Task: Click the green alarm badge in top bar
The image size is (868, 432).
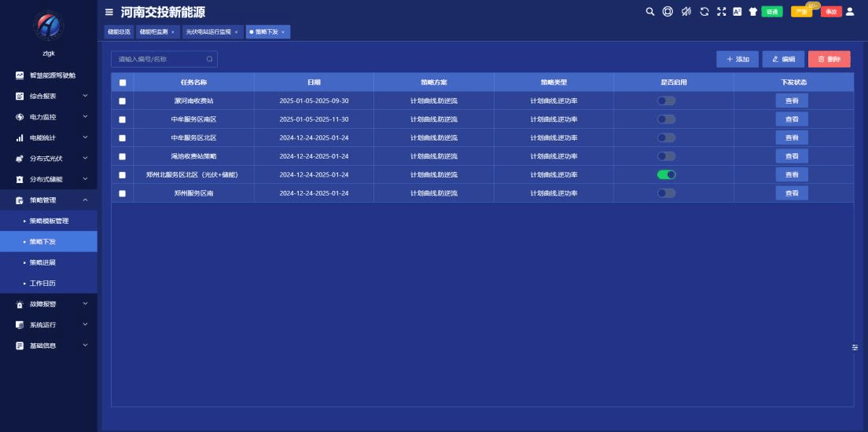Action: coord(771,12)
